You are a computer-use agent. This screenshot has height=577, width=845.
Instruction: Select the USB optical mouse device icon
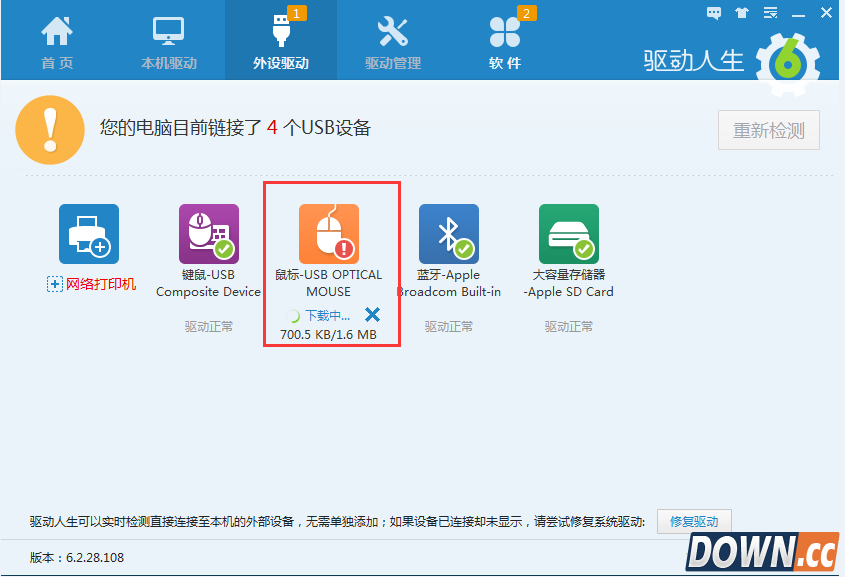point(331,232)
